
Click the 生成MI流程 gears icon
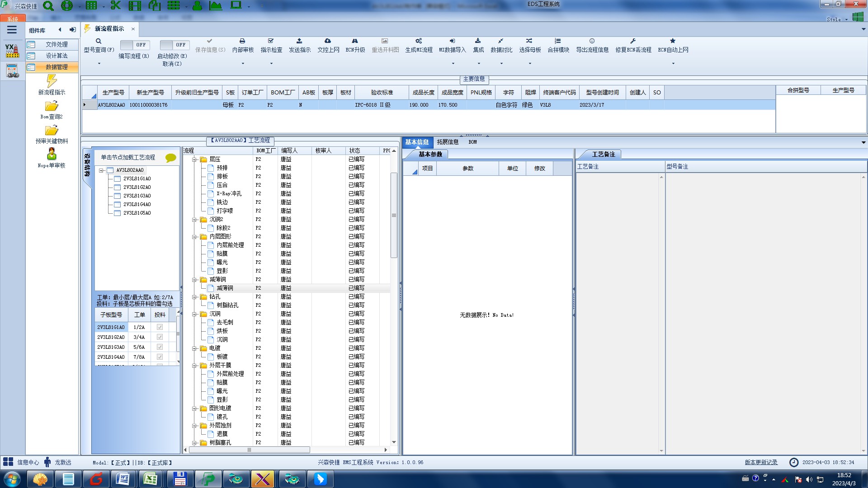click(x=419, y=41)
